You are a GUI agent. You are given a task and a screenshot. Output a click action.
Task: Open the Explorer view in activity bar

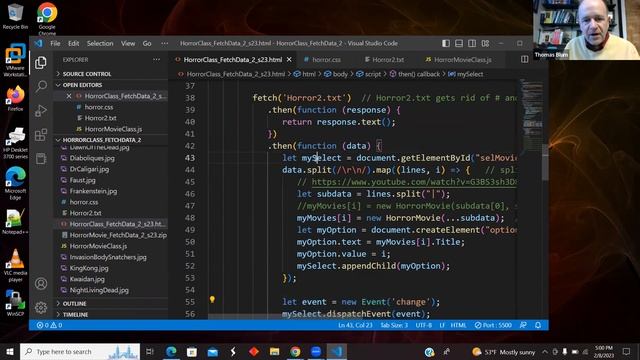click(x=41, y=62)
